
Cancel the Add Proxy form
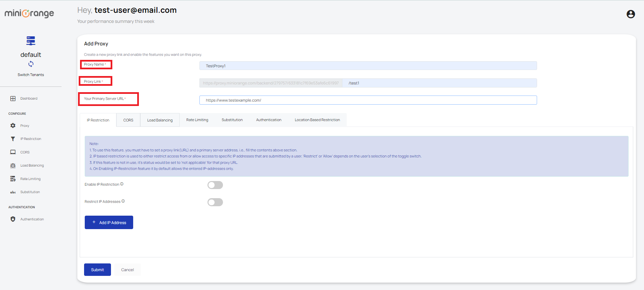pos(127,270)
